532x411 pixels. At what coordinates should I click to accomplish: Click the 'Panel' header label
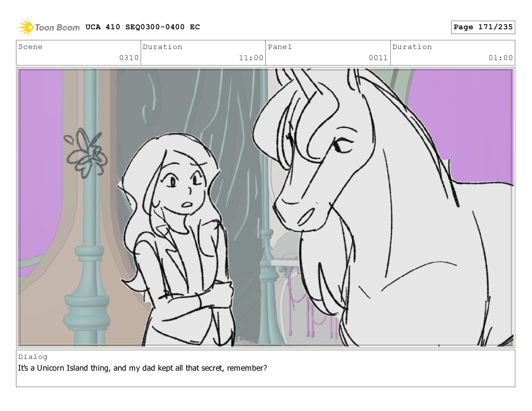pos(280,47)
